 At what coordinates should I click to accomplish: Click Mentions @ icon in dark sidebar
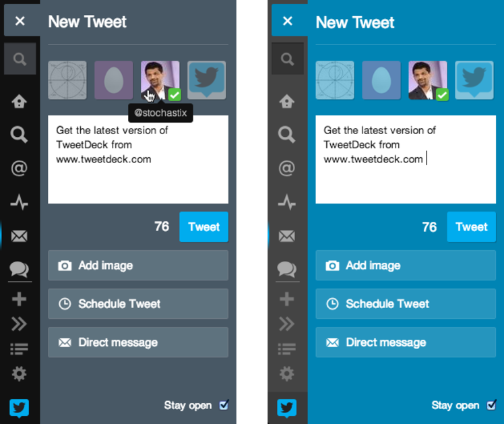tap(20, 168)
